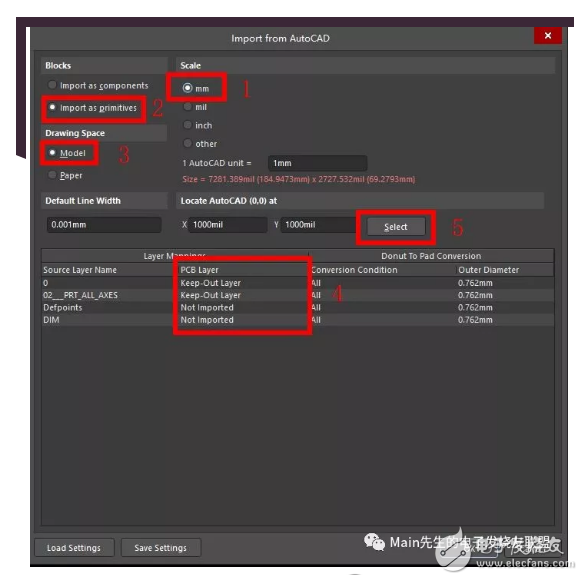Click the Select location button
This screenshot has height=575, width=578.
396,227
